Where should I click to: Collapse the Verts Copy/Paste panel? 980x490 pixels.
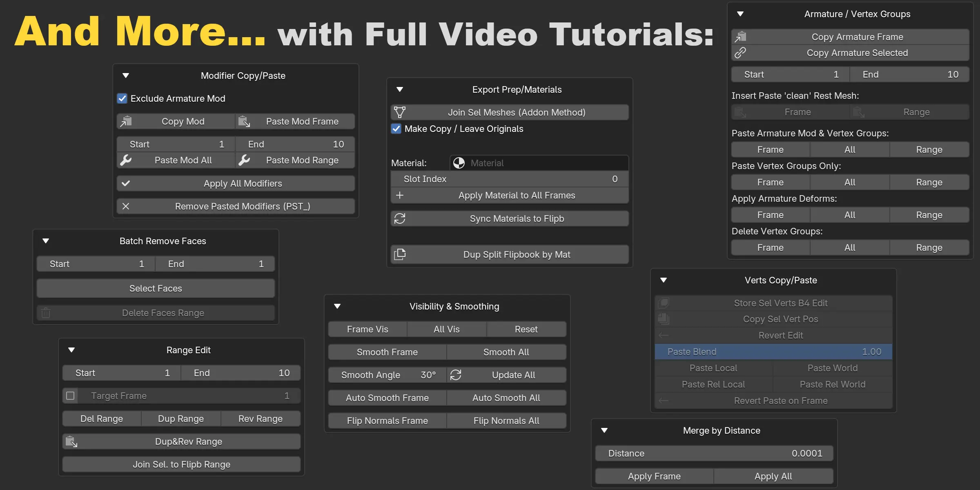[x=664, y=280]
